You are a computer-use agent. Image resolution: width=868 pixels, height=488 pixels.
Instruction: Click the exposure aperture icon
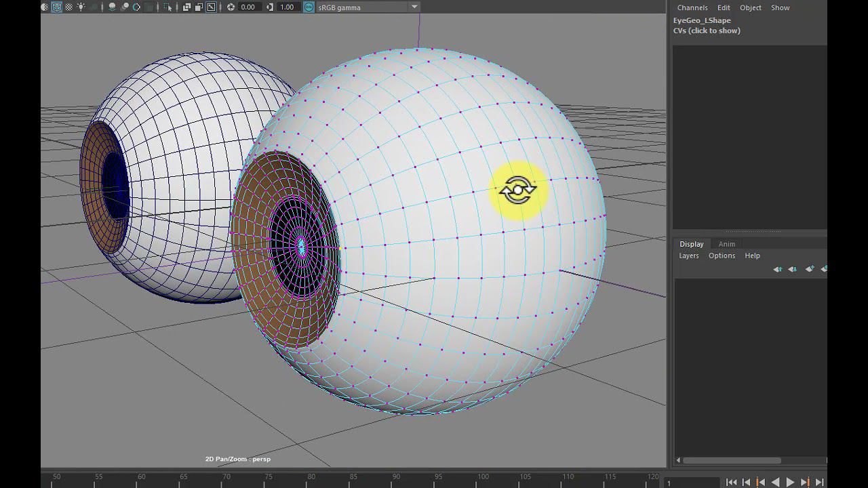coord(231,7)
